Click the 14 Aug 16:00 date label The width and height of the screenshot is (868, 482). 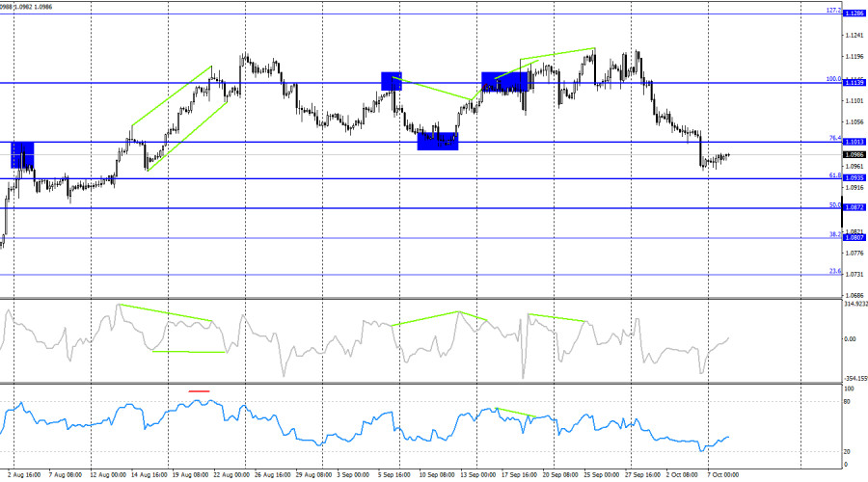point(149,475)
